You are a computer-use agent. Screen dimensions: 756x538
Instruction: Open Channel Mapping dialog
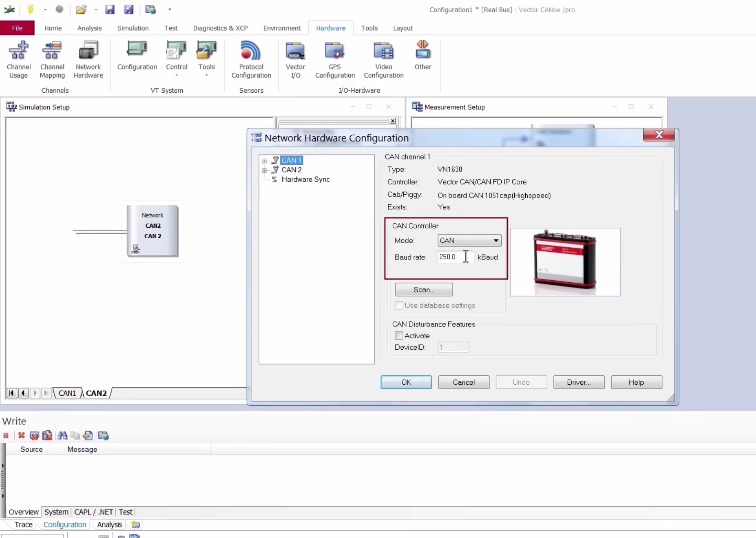pos(52,59)
